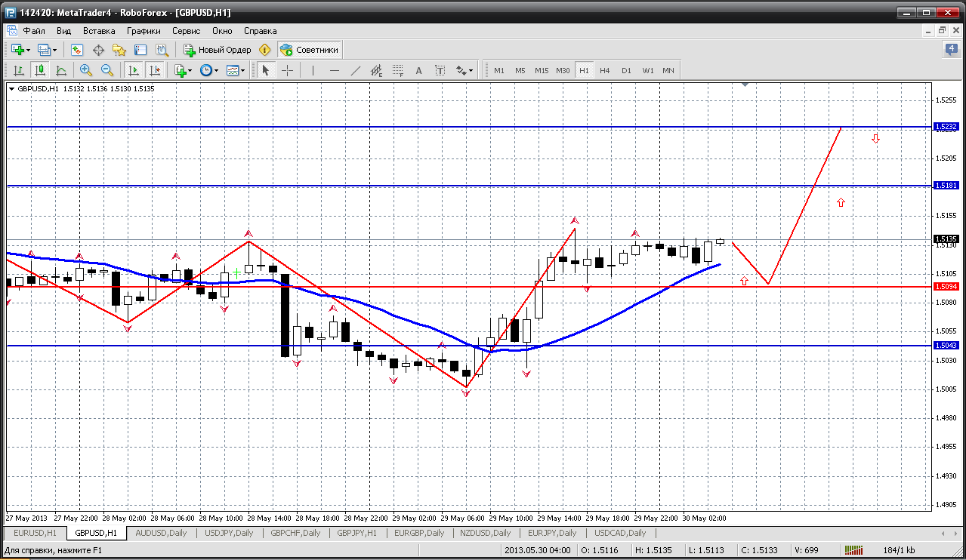Switch to GBPJPY,H1 chart tab
966x560 pixels.
[357, 533]
